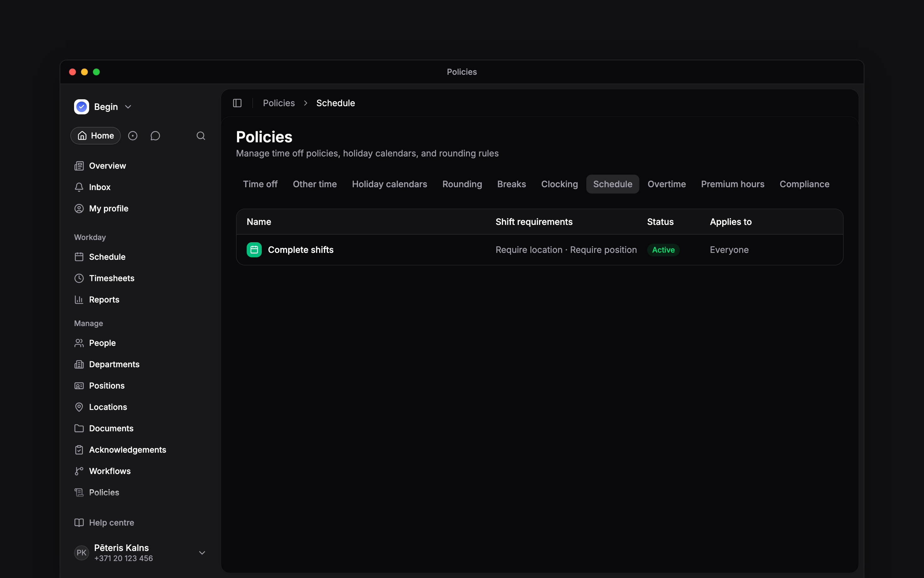
Task: Click the Active status badge
Action: [663, 250]
